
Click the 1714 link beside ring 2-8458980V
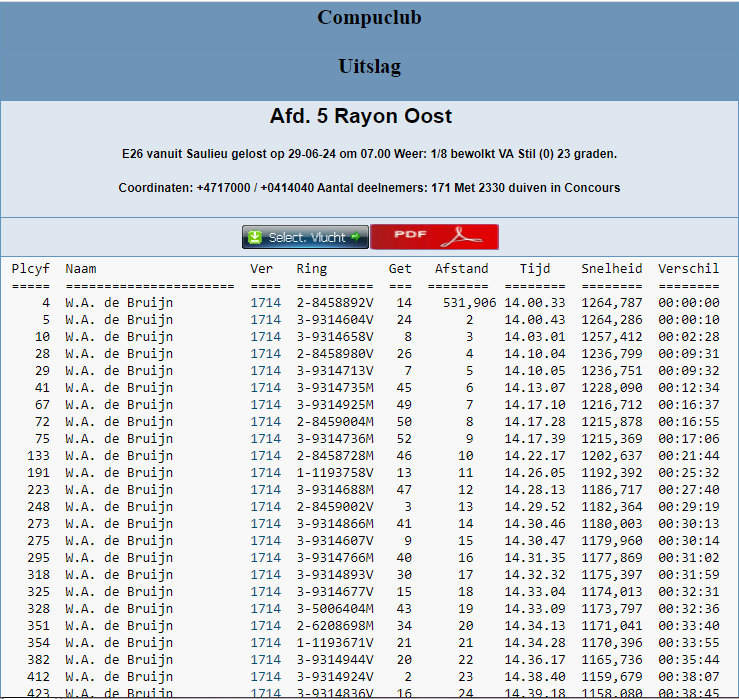coord(265,353)
